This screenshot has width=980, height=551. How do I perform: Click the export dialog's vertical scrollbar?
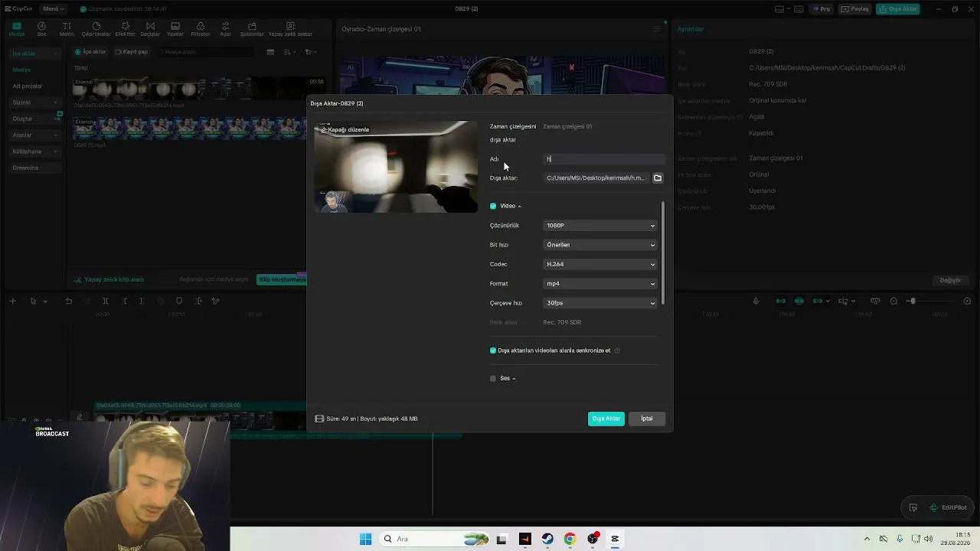click(663, 253)
